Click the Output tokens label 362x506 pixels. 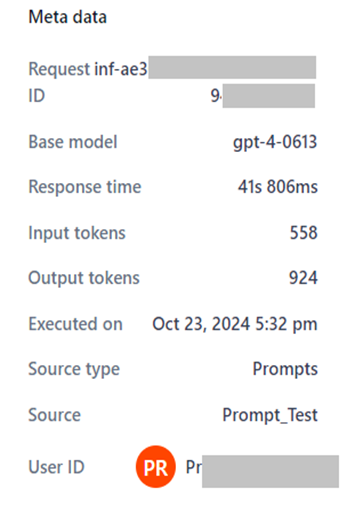tap(84, 278)
